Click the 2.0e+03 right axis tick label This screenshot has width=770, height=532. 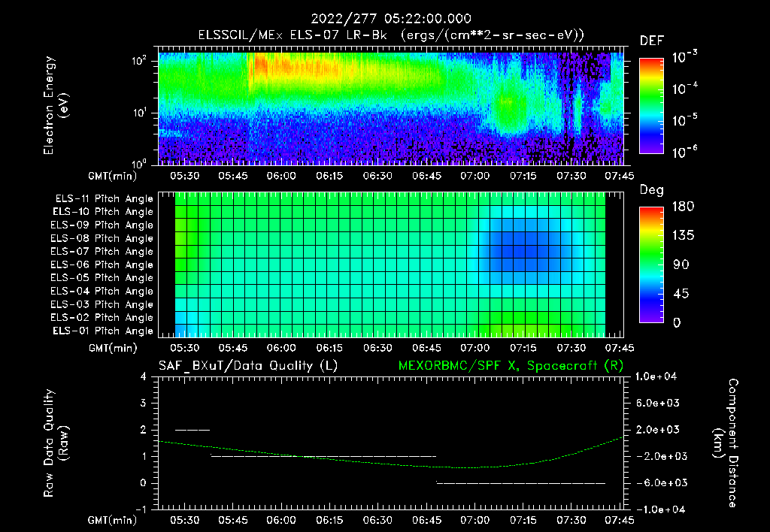coord(658,430)
